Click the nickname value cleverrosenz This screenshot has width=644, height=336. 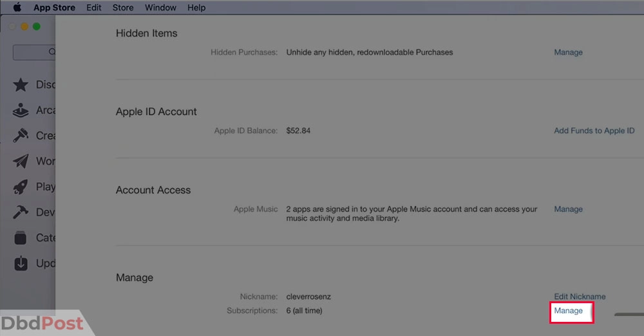tap(308, 297)
